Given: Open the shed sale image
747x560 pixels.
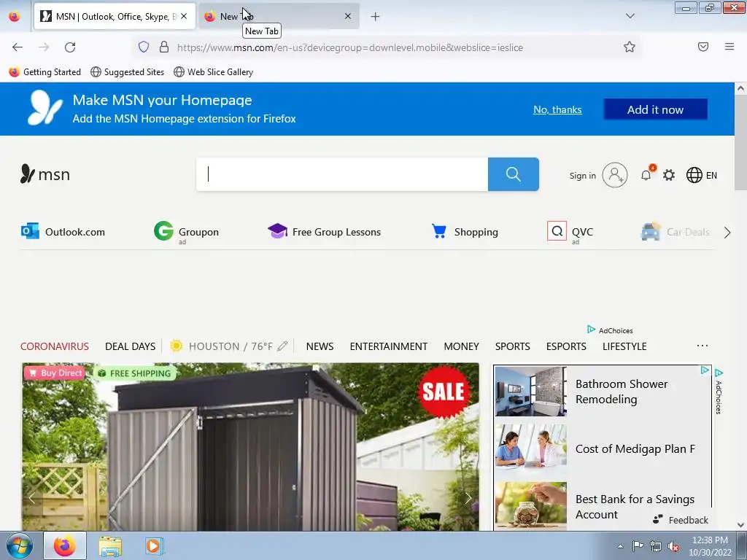Looking at the screenshot, I should (x=251, y=447).
